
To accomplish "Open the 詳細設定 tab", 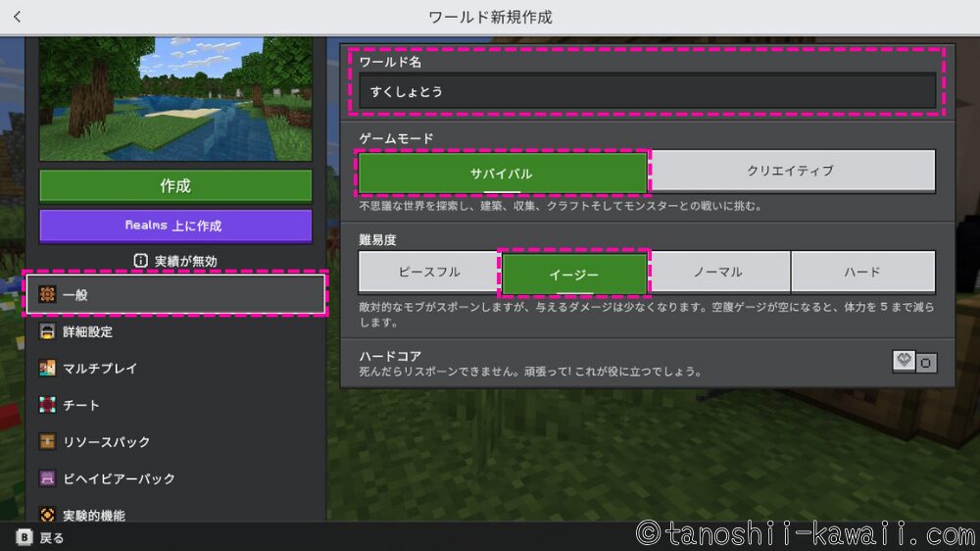I will (175, 331).
